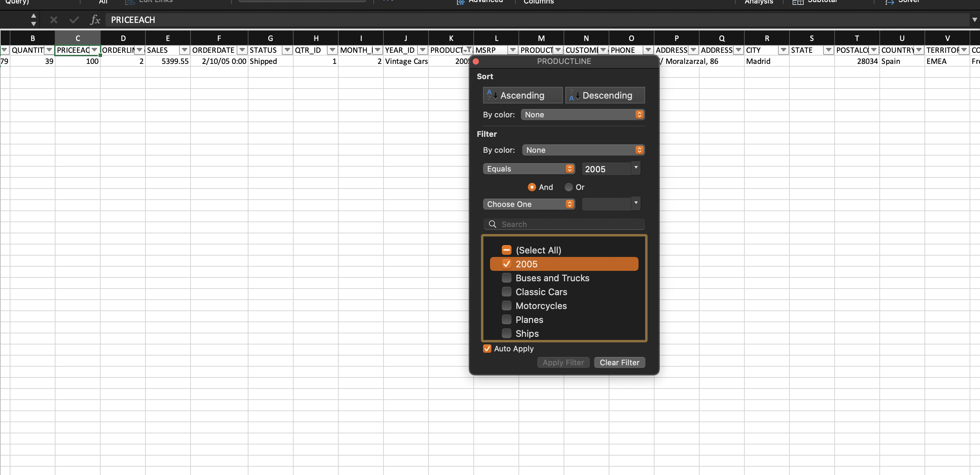Click the magnifier icon in Search field
Viewport: 980px width, 475px height.
(x=492, y=224)
